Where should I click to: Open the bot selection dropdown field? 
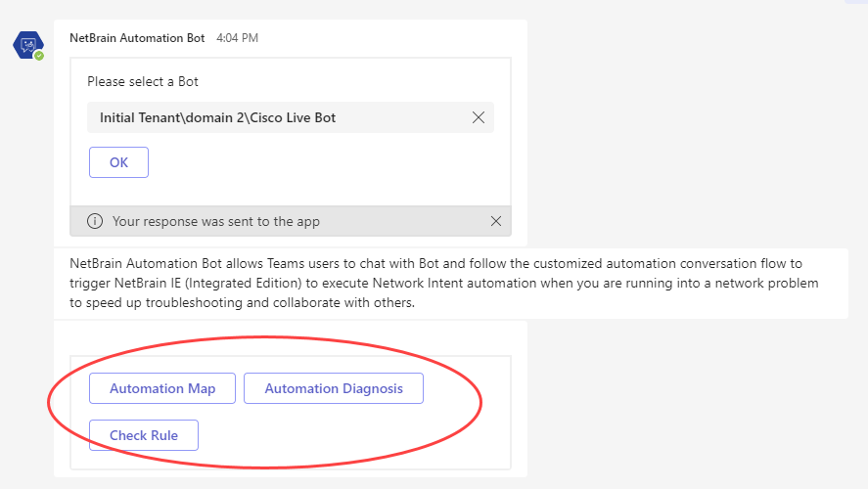coord(274,117)
